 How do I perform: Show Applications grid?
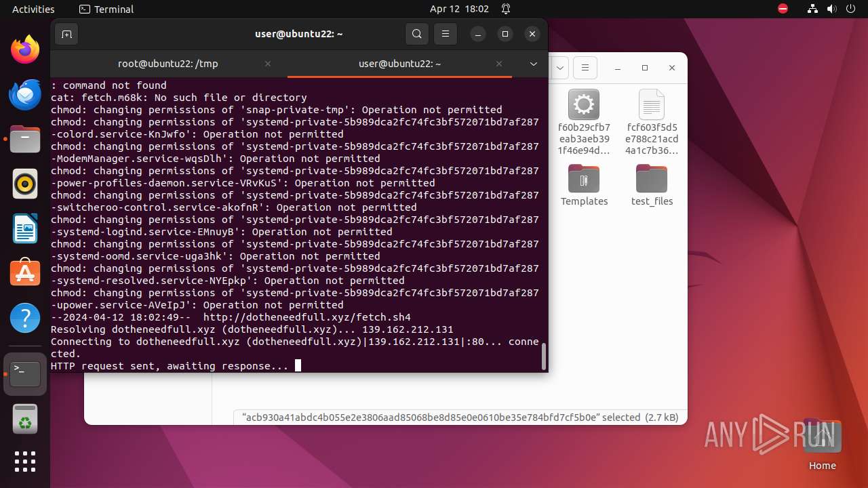(x=25, y=462)
